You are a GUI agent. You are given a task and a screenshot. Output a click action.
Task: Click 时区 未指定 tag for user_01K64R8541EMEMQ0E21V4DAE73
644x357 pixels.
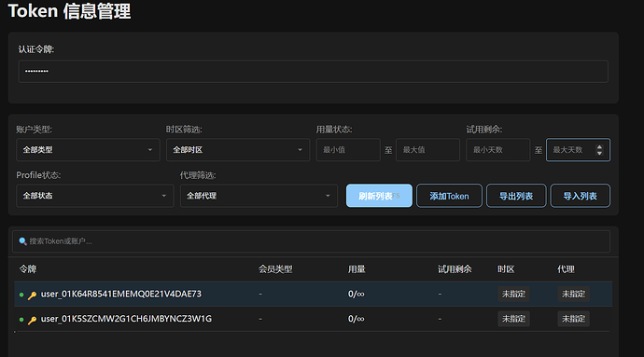point(513,294)
